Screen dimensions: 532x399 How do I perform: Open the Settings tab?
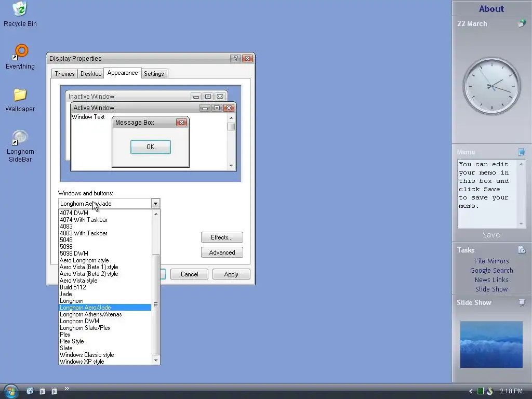pos(154,74)
